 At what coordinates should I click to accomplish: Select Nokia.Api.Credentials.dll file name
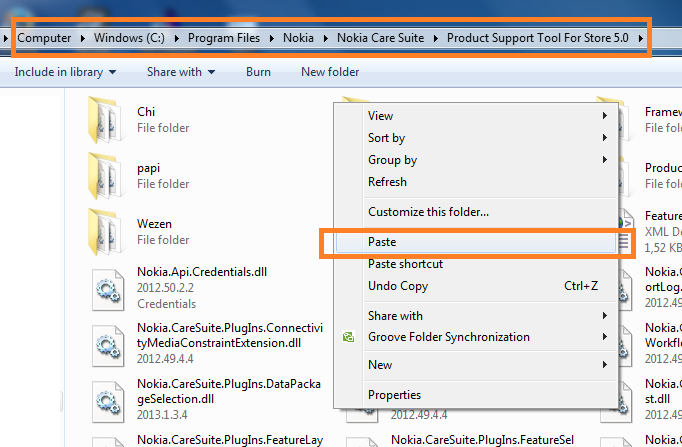tap(202, 272)
